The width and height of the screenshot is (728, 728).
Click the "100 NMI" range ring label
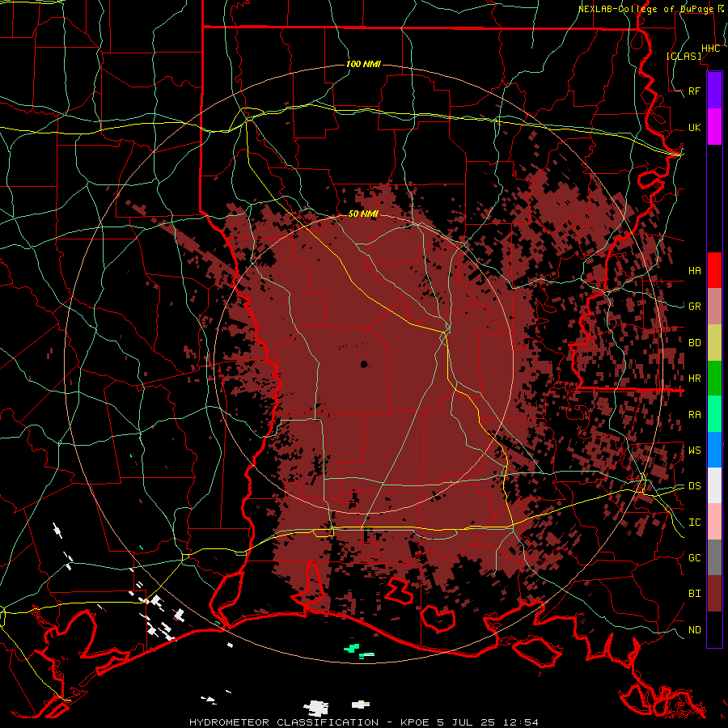(363, 64)
